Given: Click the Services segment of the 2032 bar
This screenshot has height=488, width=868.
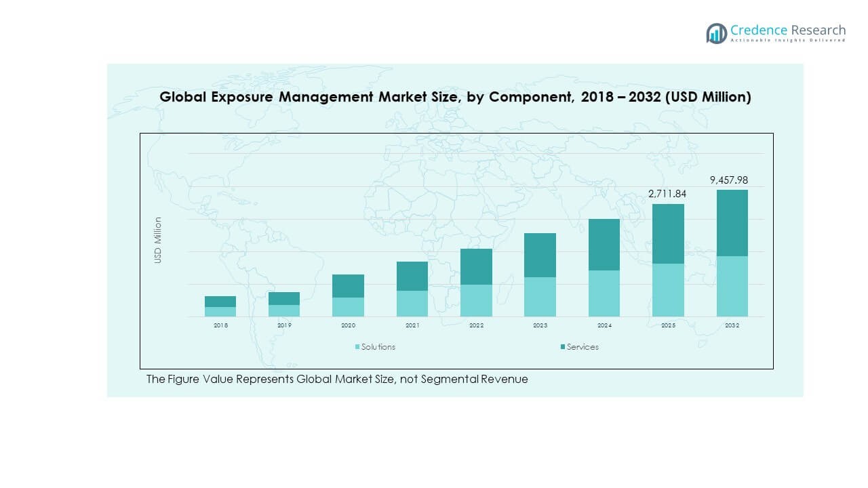Looking at the screenshot, I should (732, 222).
